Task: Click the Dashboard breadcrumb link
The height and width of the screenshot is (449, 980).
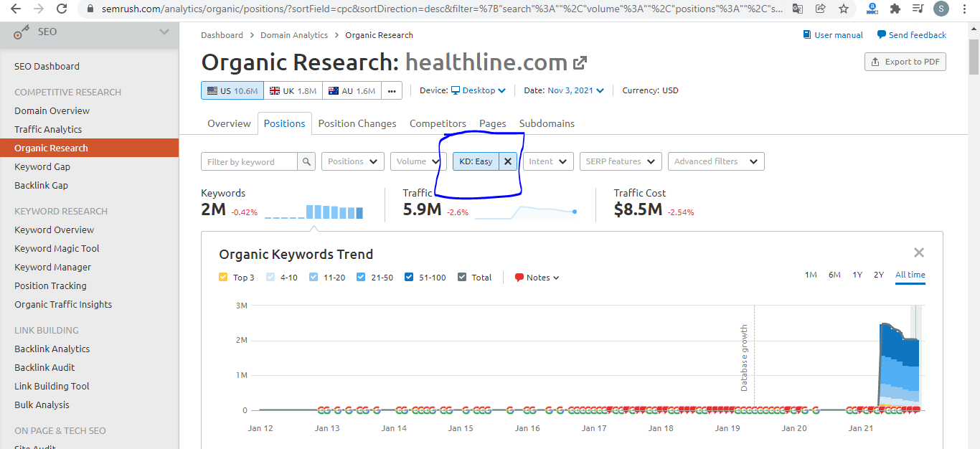Action: click(x=222, y=35)
